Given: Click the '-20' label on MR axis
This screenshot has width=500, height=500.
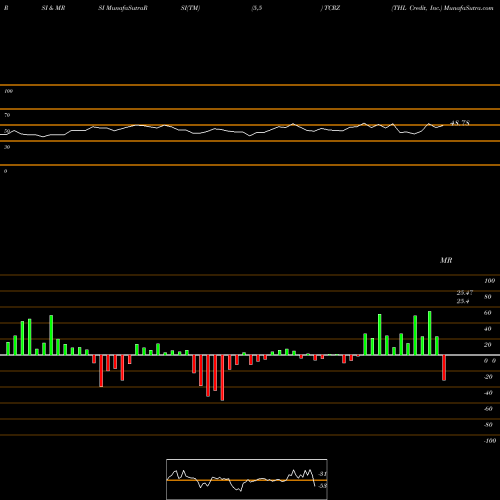Looking at the screenshot, I should click(x=488, y=377).
